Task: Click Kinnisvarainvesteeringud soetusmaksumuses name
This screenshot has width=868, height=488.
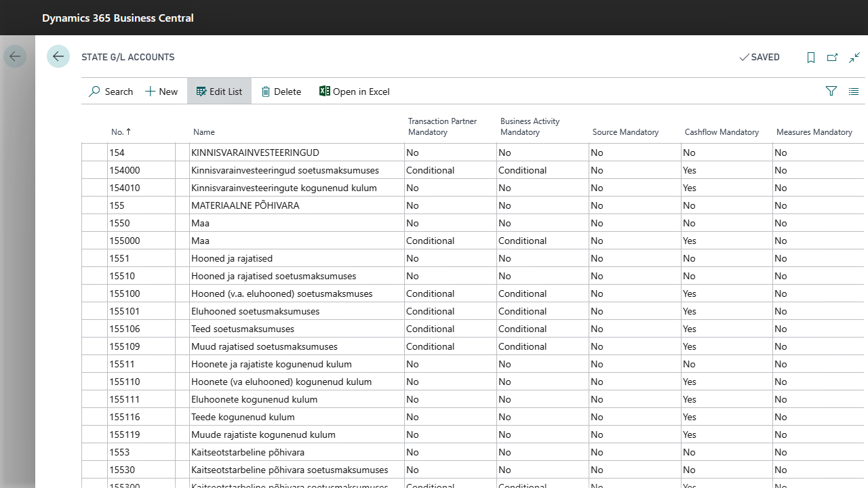Action: click(x=296, y=170)
